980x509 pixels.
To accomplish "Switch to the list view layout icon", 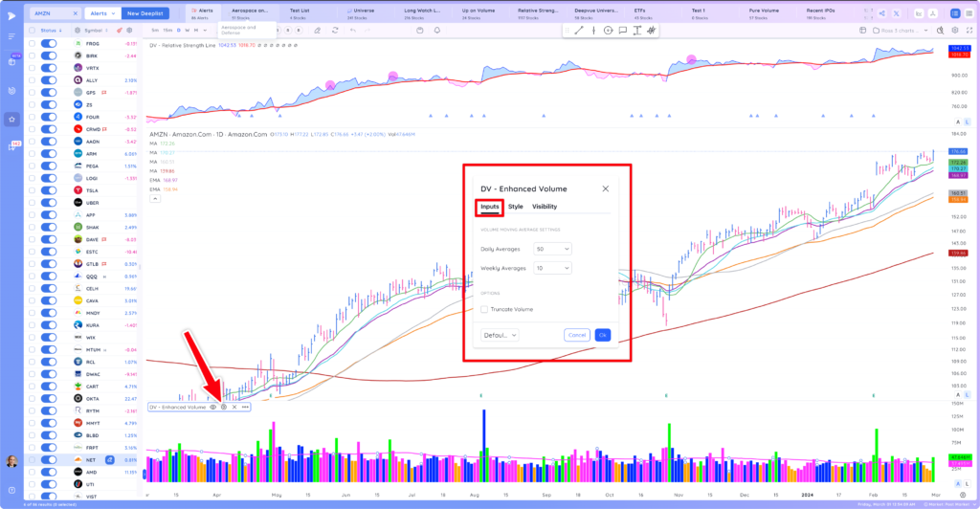I will click(955, 13).
